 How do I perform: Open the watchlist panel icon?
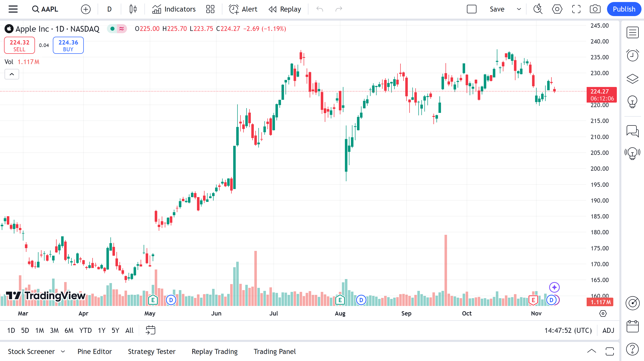point(632,32)
